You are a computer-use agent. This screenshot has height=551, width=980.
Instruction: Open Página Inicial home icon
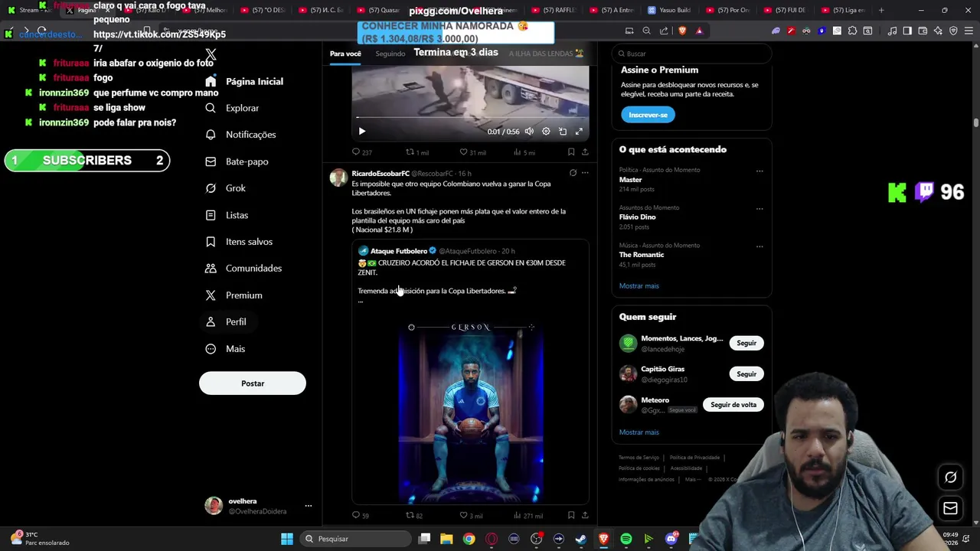pos(211,81)
